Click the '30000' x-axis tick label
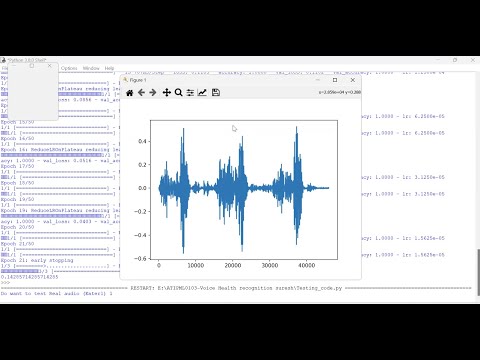The height and width of the screenshot is (360, 480). point(270,266)
